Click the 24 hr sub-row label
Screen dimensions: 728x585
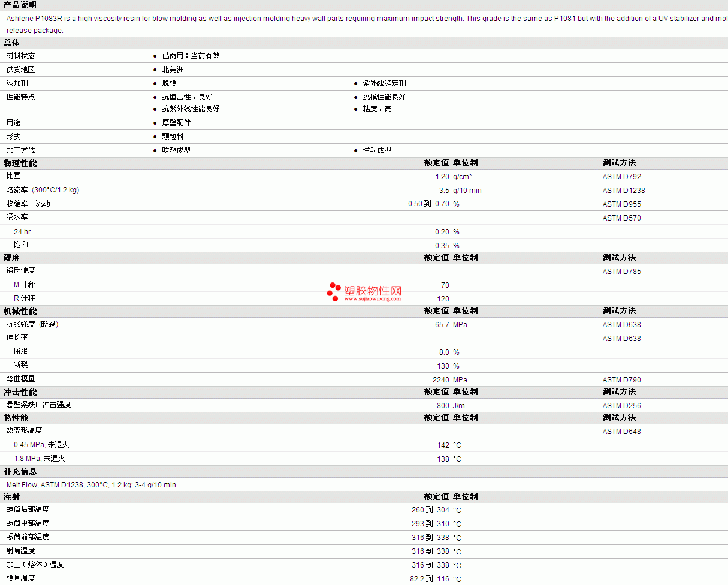pos(22,232)
